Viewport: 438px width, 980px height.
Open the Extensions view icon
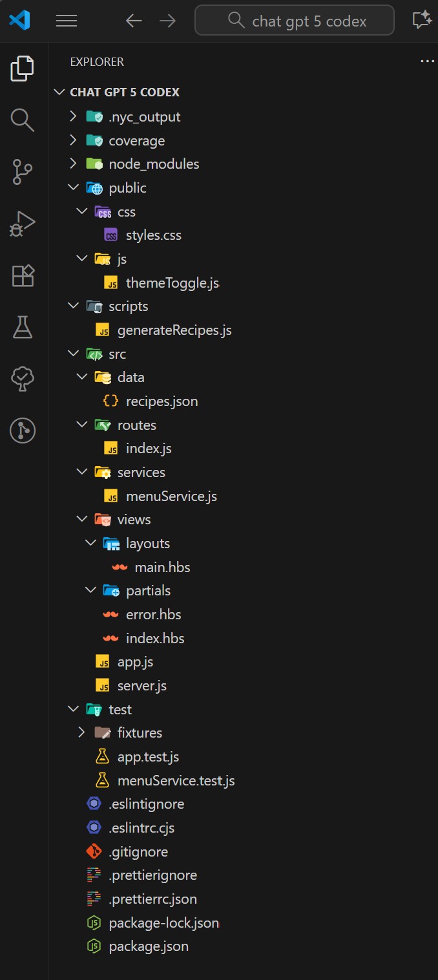coord(23,276)
